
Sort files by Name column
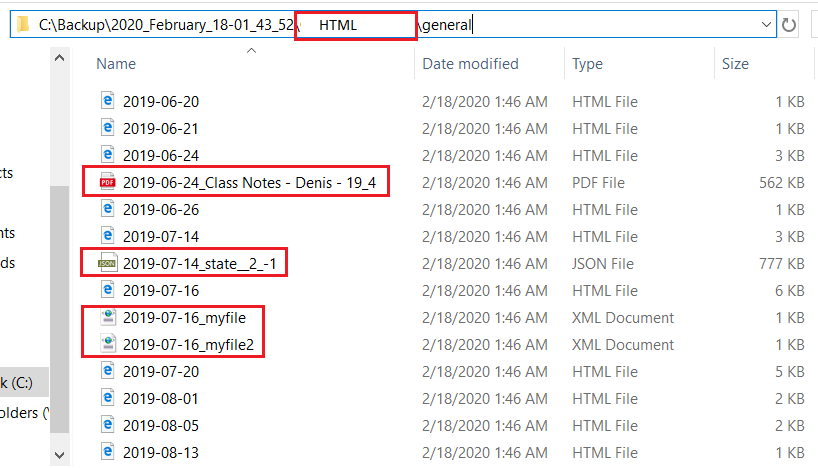116,64
